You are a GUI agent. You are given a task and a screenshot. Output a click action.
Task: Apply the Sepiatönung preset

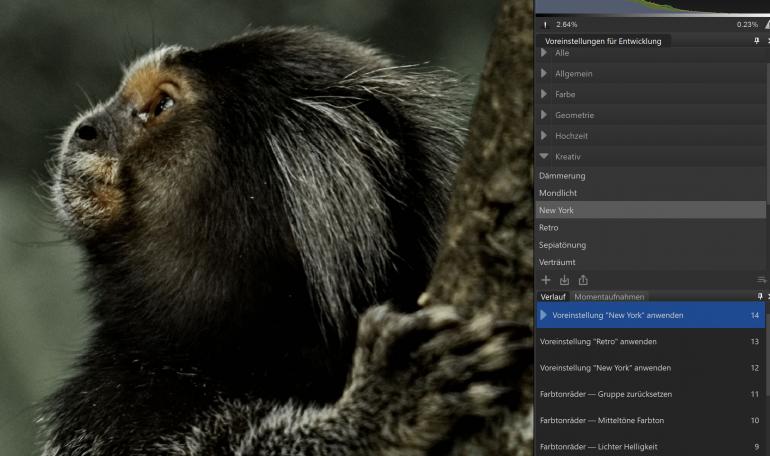click(x=651, y=245)
